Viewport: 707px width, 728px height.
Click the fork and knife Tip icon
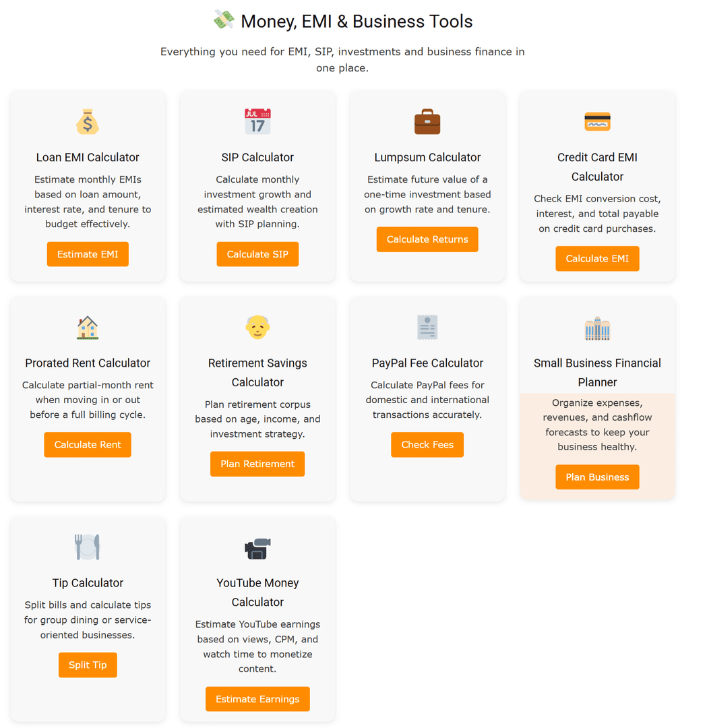(x=88, y=547)
